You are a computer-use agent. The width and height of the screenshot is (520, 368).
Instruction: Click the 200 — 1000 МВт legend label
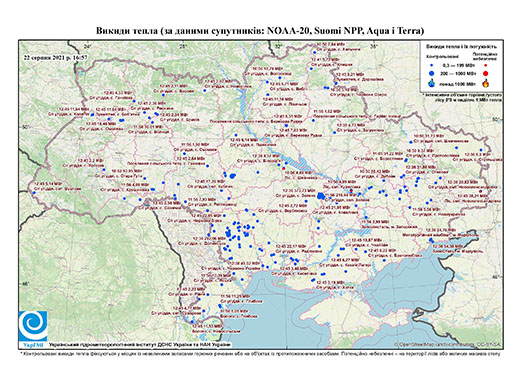tap(459, 73)
